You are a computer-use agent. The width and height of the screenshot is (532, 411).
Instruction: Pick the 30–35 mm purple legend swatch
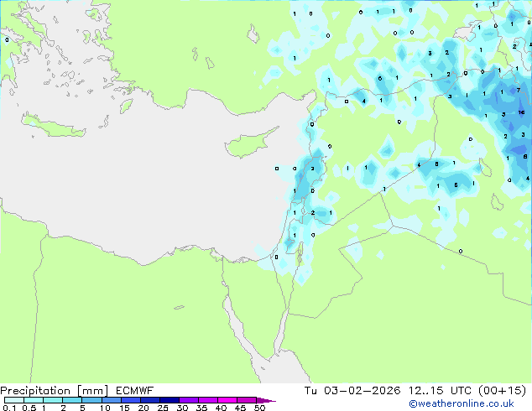coord(188,400)
